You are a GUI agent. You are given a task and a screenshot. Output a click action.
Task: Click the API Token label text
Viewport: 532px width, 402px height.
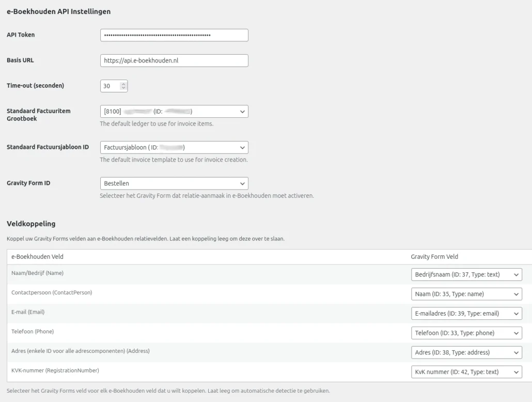point(21,35)
